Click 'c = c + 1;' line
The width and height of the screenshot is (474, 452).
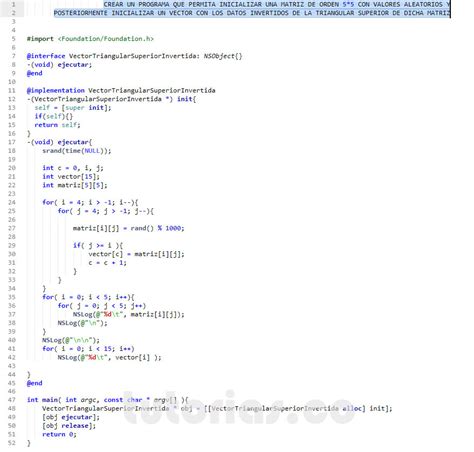click(107, 263)
